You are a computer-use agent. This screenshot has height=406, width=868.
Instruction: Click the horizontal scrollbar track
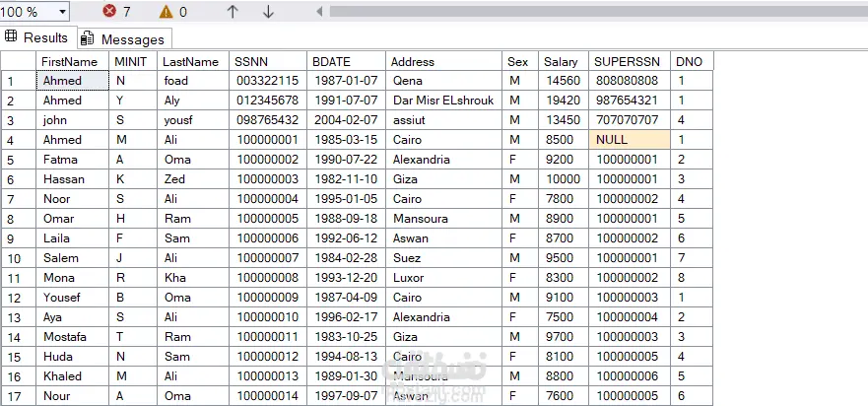tap(598, 11)
